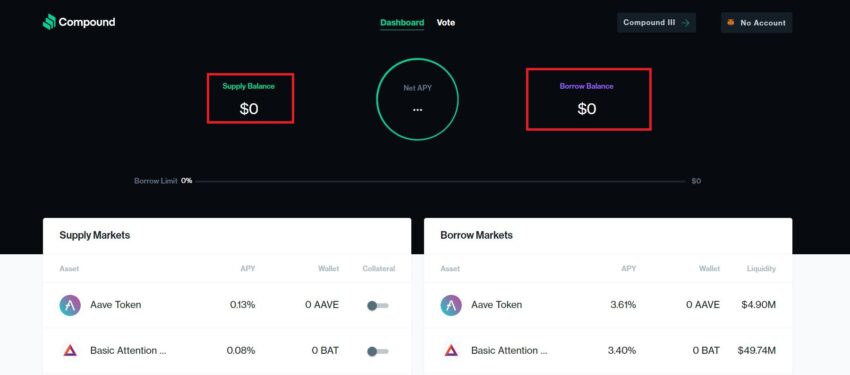
Task: Switch to the Vote tab
Action: click(446, 23)
